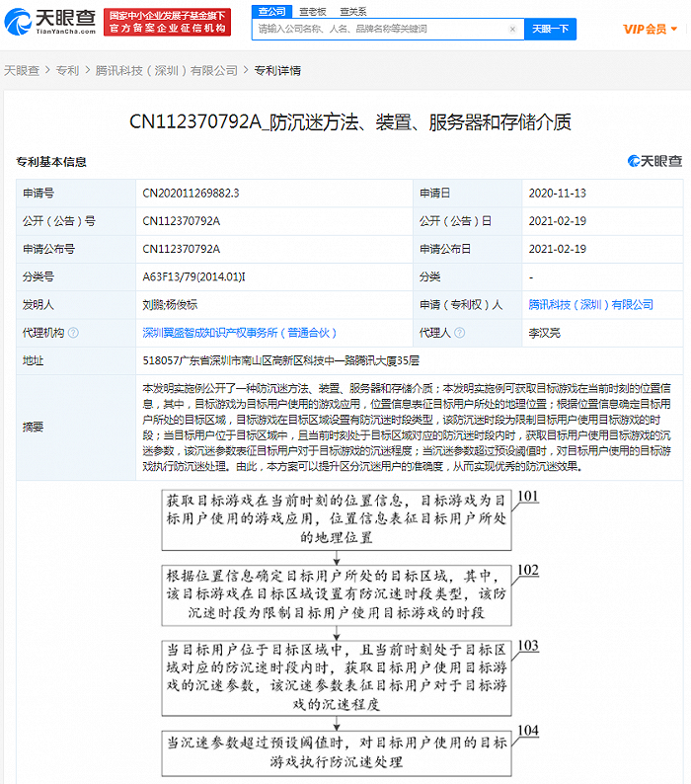
Task: Select the address 518057广东省深圳市南山区 text
Action: coord(280,360)
